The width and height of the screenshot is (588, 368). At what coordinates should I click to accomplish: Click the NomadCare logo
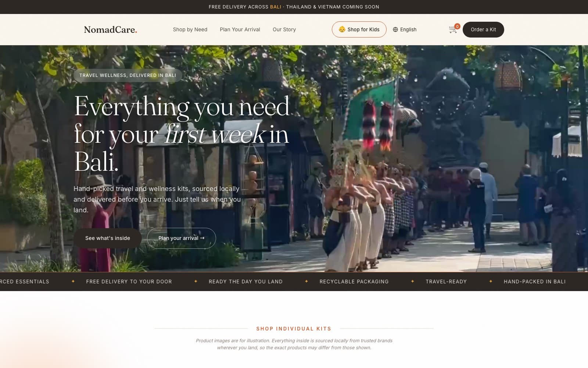tap(110, 30)
